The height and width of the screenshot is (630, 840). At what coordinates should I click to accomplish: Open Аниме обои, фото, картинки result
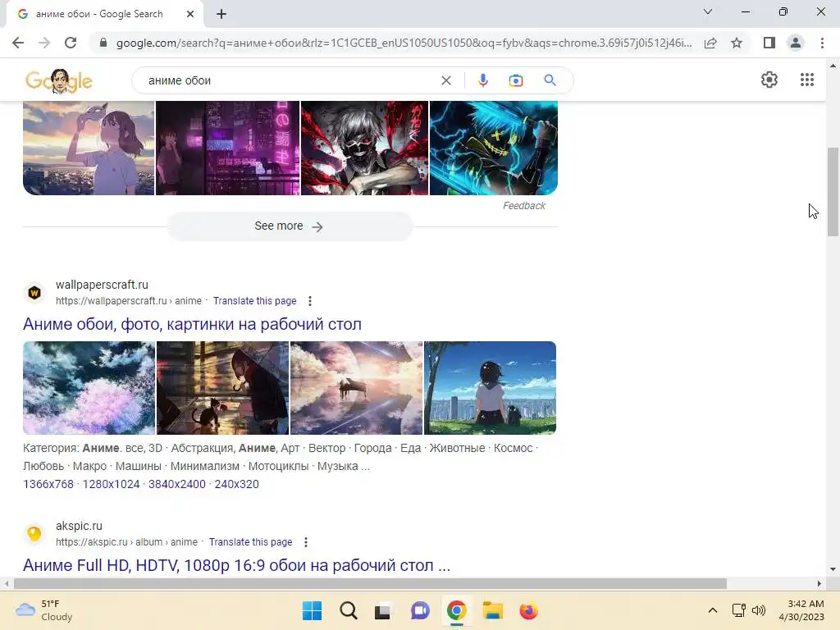[192, 324]
